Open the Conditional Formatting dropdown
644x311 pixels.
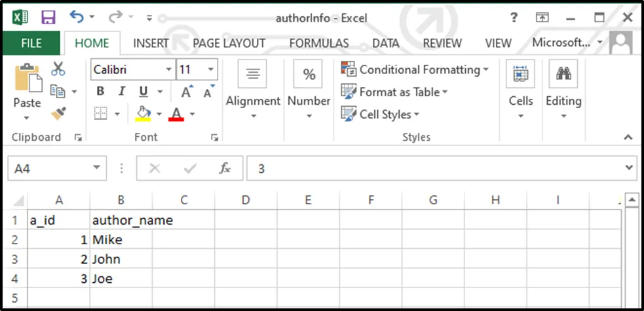tap(415, 69)
